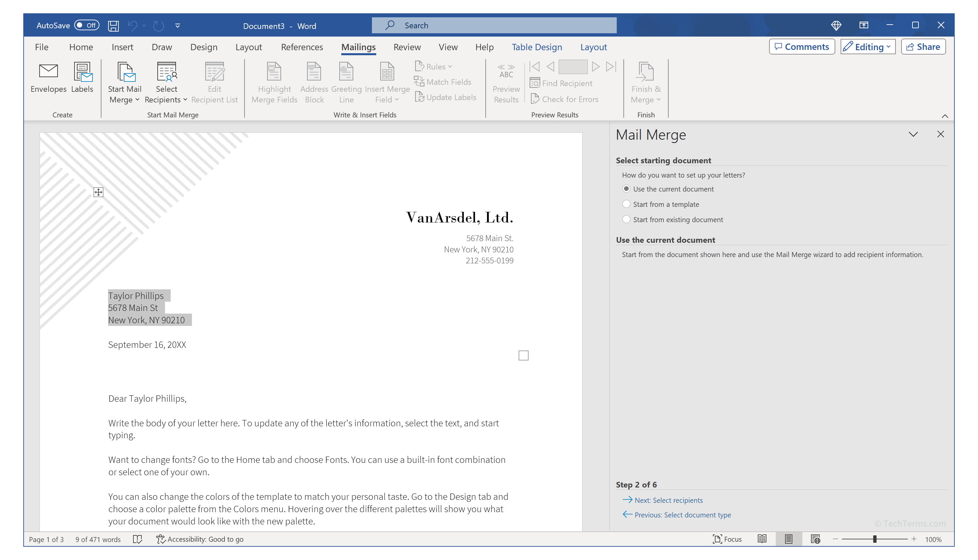Click Highlight Merge Fields icon

pyautogui.click(x=274, y=72)
